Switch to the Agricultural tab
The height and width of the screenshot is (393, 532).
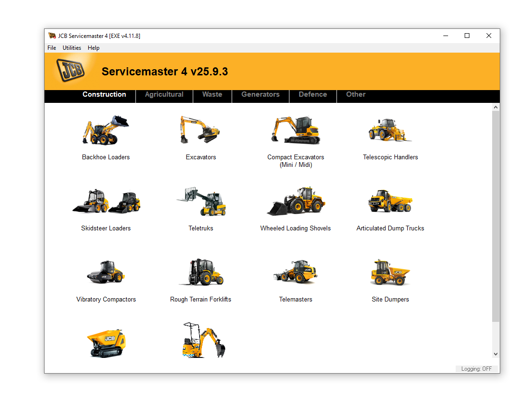(164, 94)
